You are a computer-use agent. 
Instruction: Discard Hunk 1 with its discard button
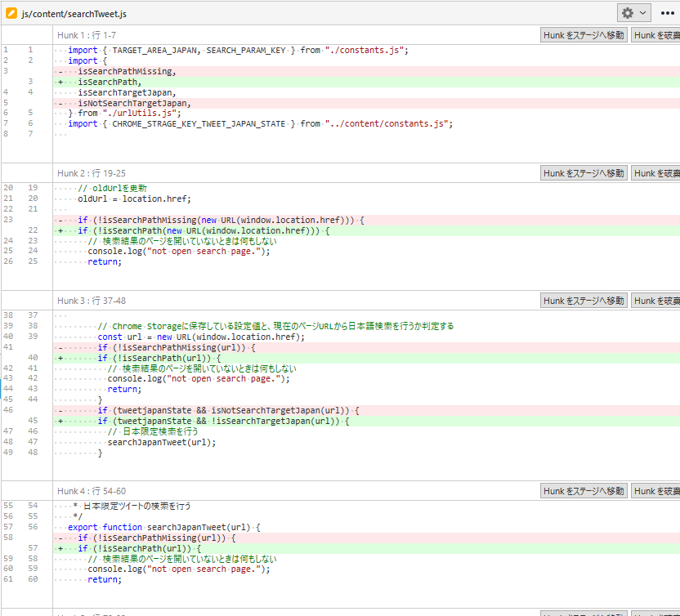tap(655, 35)
